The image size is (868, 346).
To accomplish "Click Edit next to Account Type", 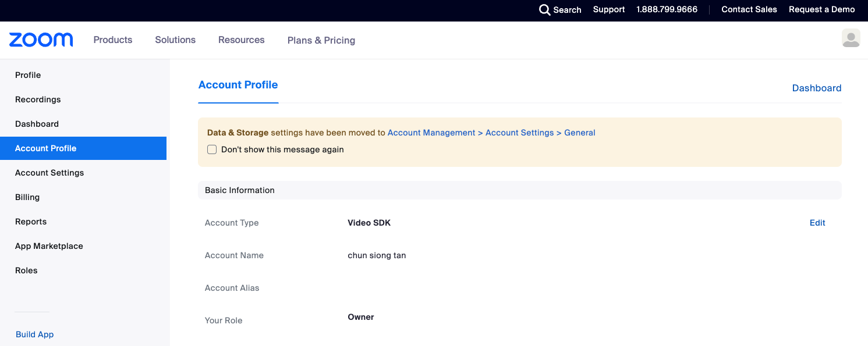I will (817, 223).
